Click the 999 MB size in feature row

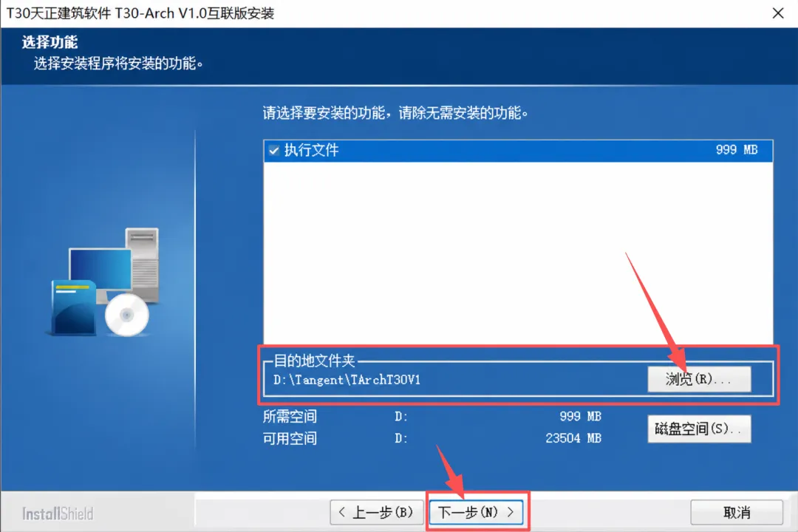tap(737, 150)
